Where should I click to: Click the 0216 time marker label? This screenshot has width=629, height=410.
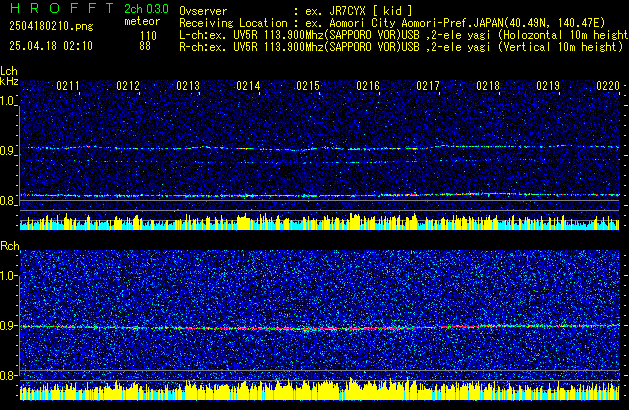(x=368, y=86)
